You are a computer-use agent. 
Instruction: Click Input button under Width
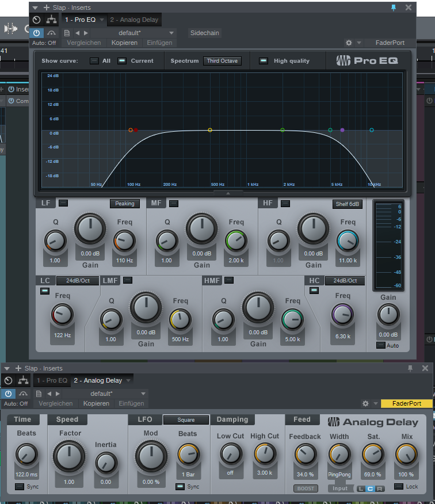click(340, 488)
